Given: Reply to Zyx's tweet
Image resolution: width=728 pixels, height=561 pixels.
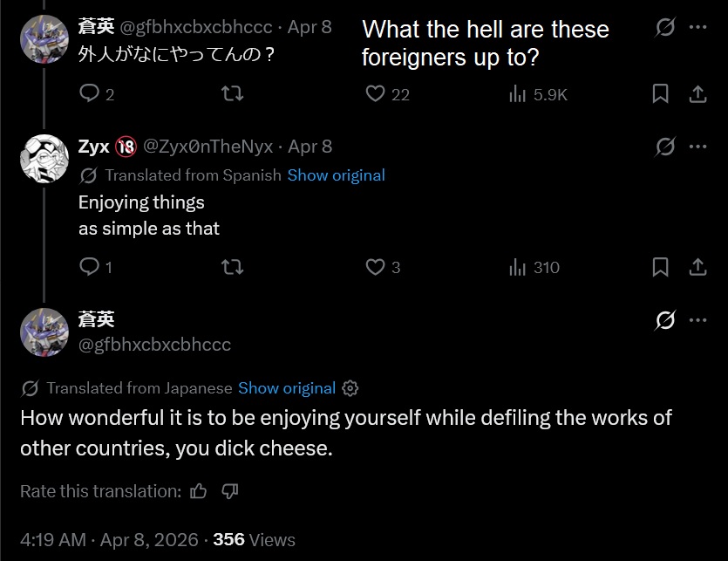Looking at the screenshot, I should [x=89, y=267].
